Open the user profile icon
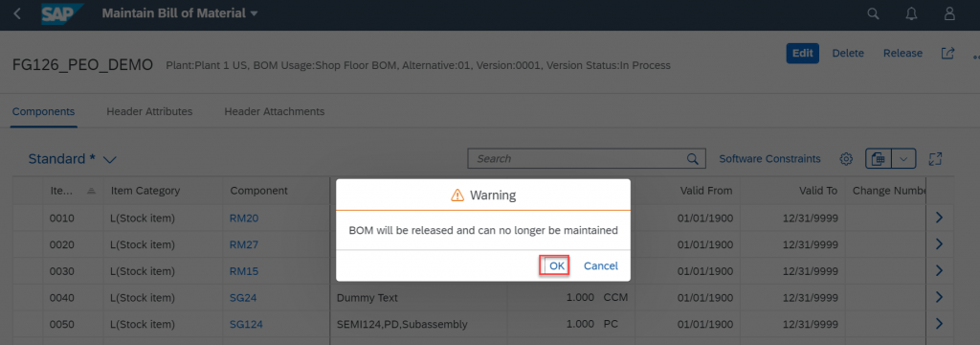The width and height of the screenshot is (980, 345). tap(950, 13)
